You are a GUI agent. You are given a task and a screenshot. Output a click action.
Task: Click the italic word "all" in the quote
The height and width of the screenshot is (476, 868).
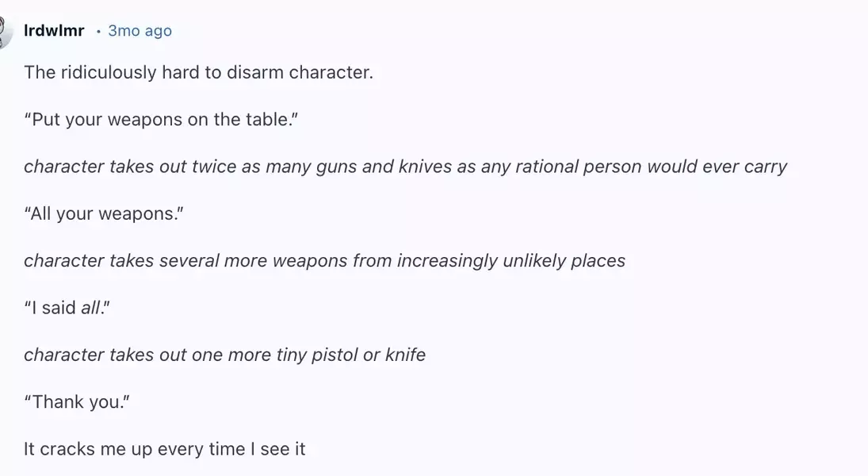pos(90,308)
